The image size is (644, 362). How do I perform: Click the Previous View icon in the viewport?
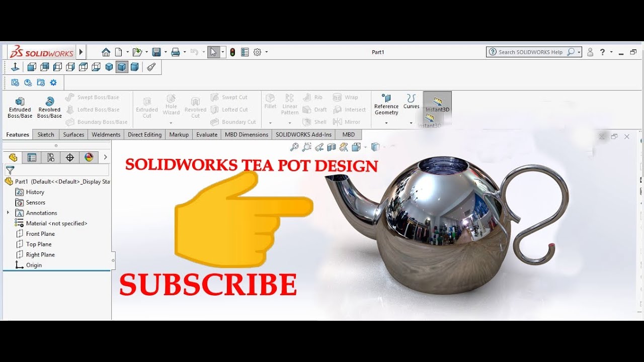click(x=319, y=147)
